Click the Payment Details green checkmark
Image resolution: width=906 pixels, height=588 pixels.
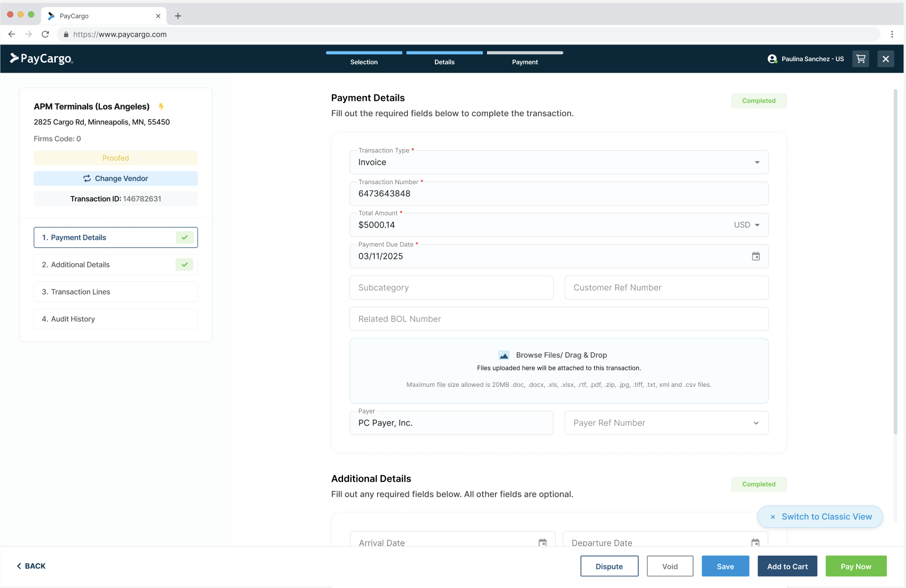184,237
